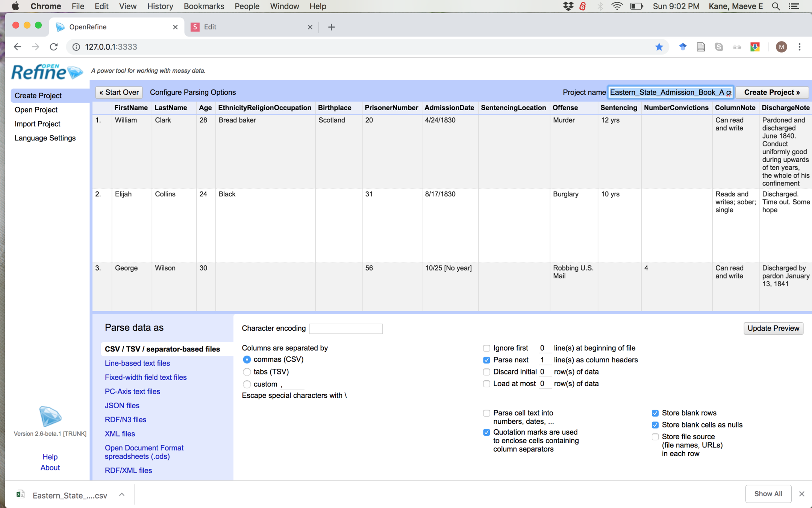Viewport: 812px width, 508px height.
Task: Enable Parse cell text into numbers
Action: (x=486, y=413)
